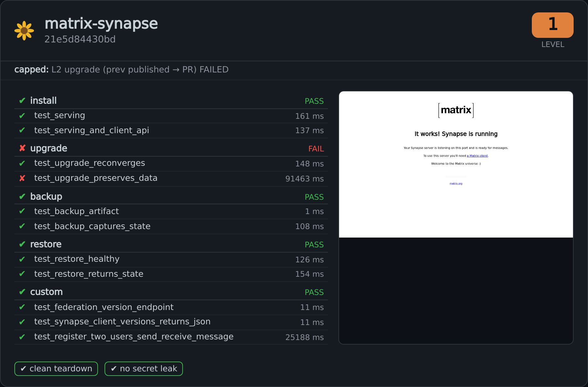Click the PASS status of install

click(314, 101)
